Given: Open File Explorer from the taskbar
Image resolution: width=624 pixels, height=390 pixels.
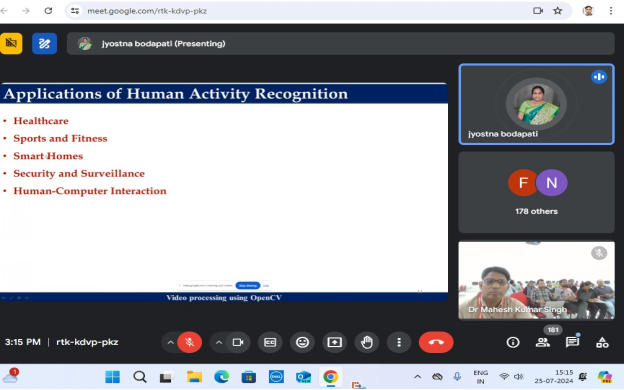Looking at the screenshot, I should pos(194,376).
